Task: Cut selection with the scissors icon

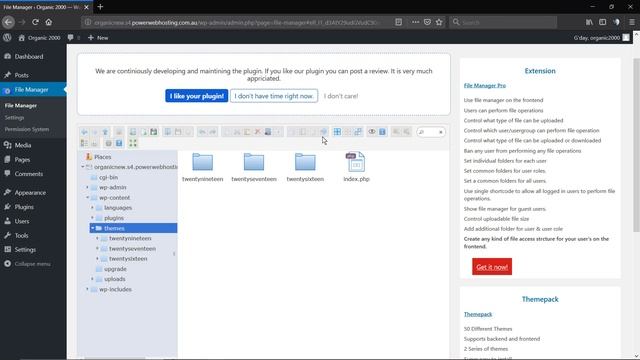Action: [x=237, y=132]
